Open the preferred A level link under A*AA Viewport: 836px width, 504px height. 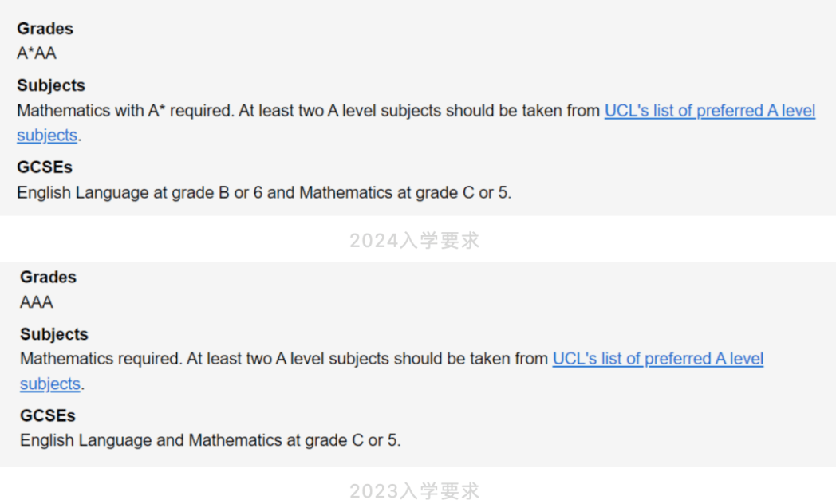(710, 111)
